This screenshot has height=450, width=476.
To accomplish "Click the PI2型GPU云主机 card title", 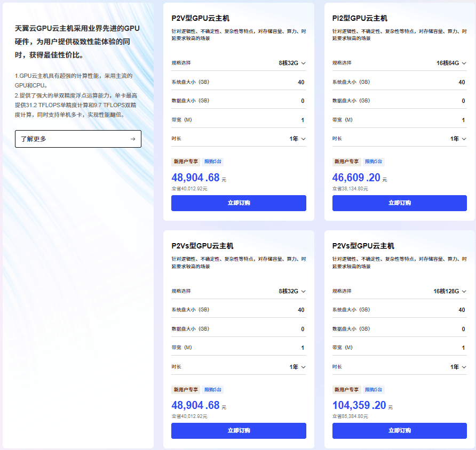I will pos(360,18).
